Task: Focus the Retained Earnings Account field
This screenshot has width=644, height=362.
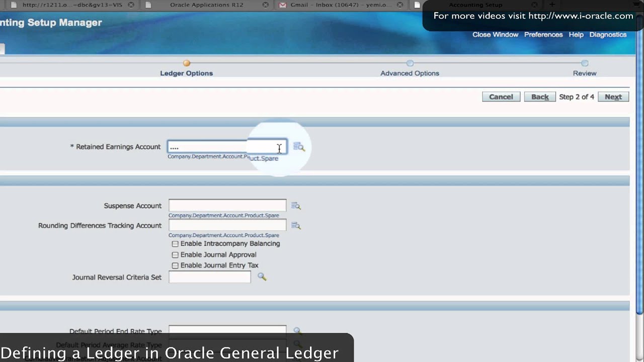Action: 227,147
